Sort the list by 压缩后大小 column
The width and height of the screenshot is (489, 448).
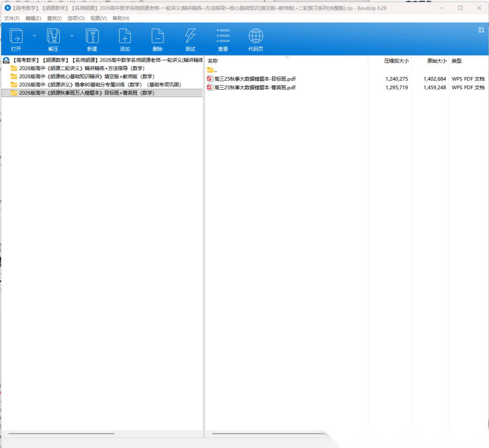click(396, 61)
